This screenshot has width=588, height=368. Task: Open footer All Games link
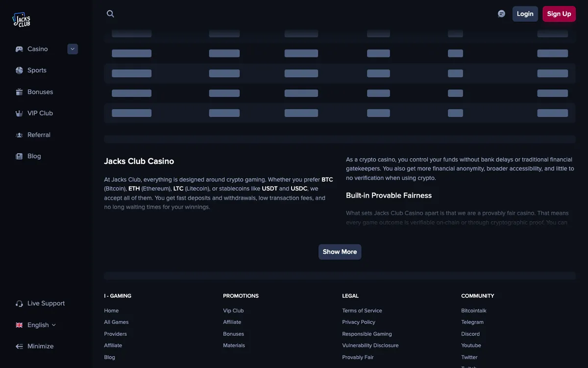116,322
